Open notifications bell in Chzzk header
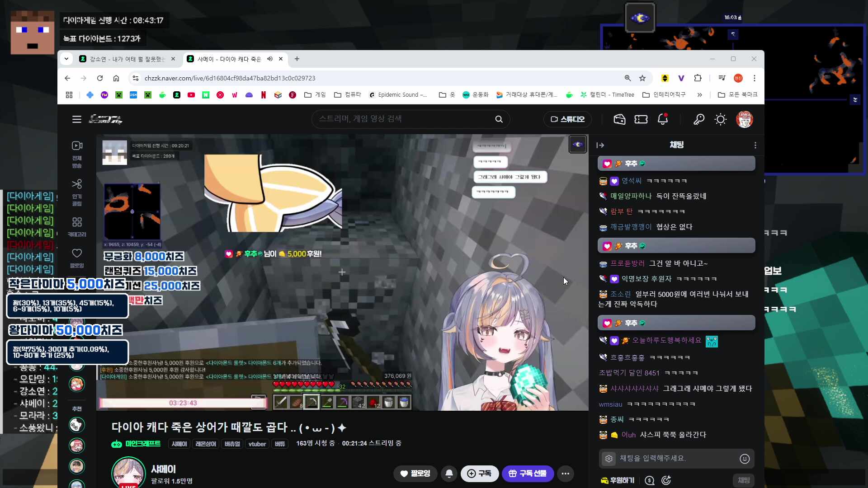 pos(663,119)
